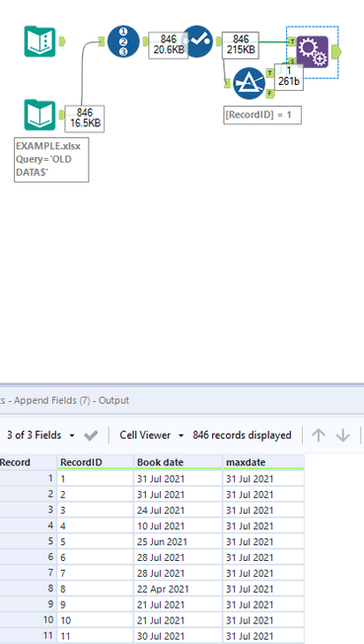The height and width of the screenshot is (644, 364).
Task: Select the Append Fields tool node
Action: click(x=313, y=51)
